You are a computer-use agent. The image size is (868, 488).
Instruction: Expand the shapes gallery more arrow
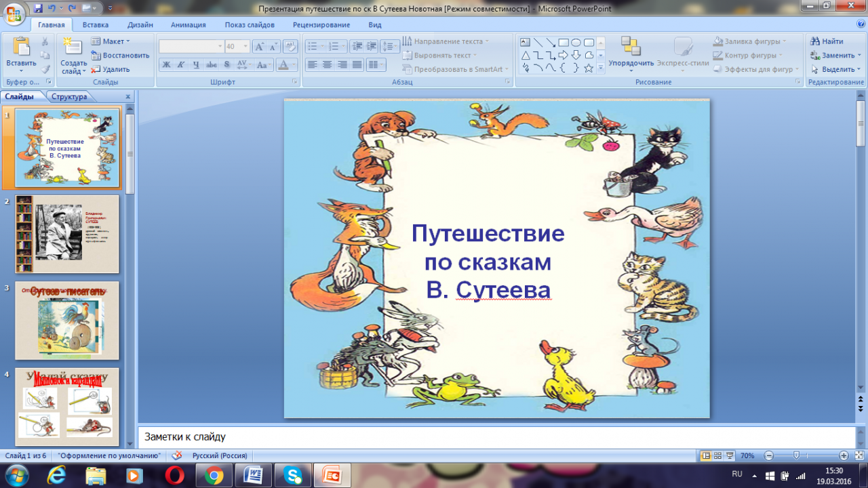[600, 68]
